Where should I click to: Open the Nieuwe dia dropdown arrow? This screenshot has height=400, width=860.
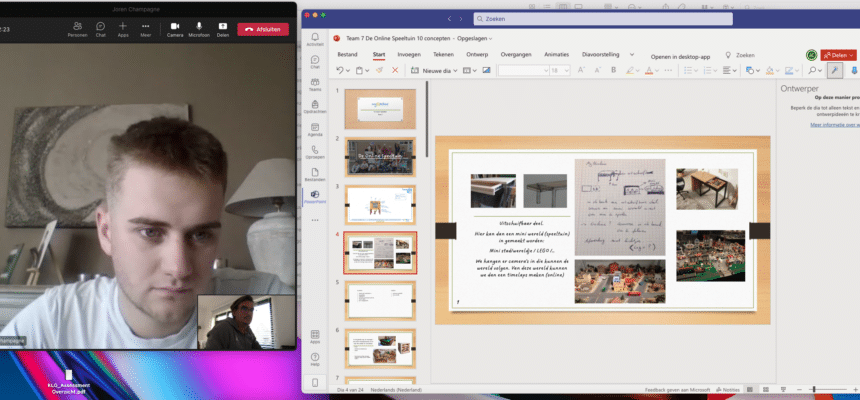coord(455,71)
